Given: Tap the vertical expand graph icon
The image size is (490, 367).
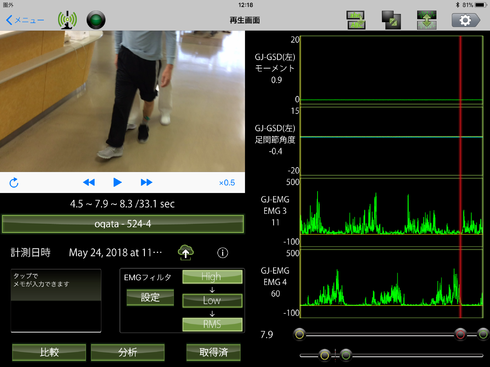Looking at the screenshot, I should click(x=427, y=20).
